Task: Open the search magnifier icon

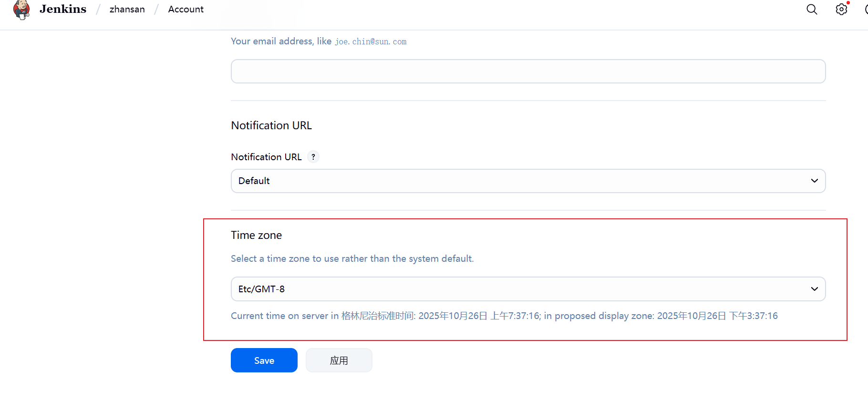Action: coord(812,10)
